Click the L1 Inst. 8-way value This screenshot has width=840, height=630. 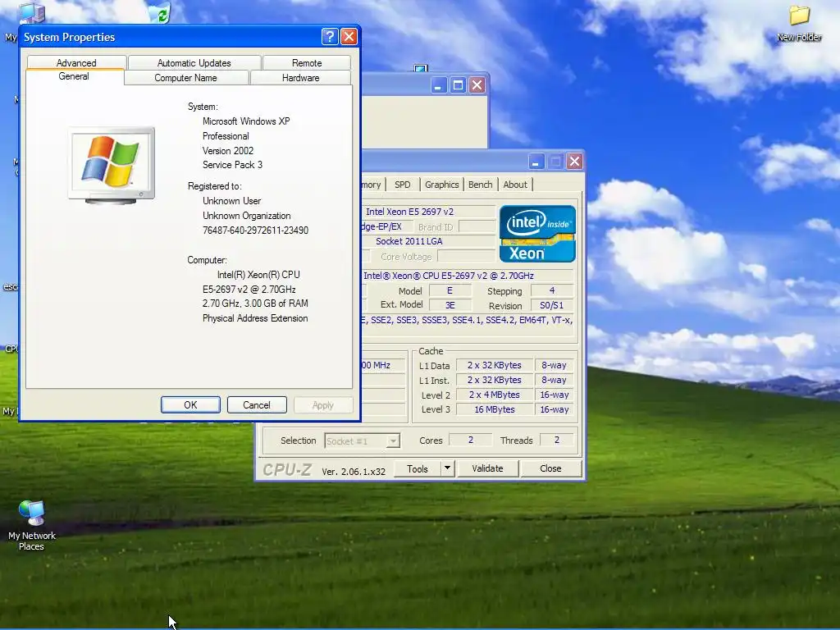pyautogui.click(x=554, y=380)
